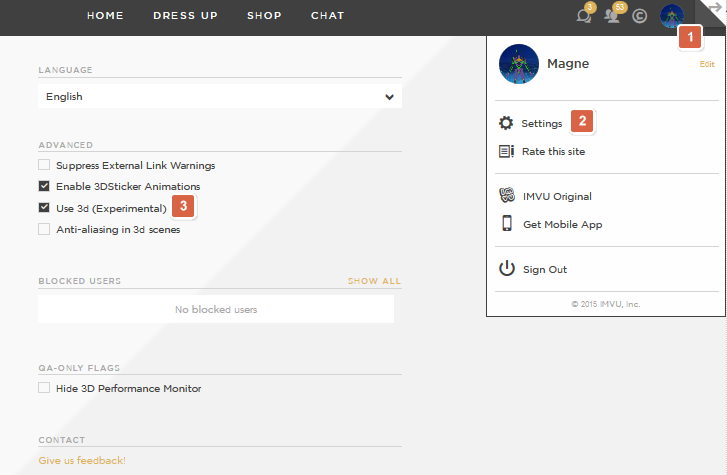The height and width of the screenshot is (475, 727).
Task: Open the Language dropdown set to English
Action: click(x=220, y=97)
